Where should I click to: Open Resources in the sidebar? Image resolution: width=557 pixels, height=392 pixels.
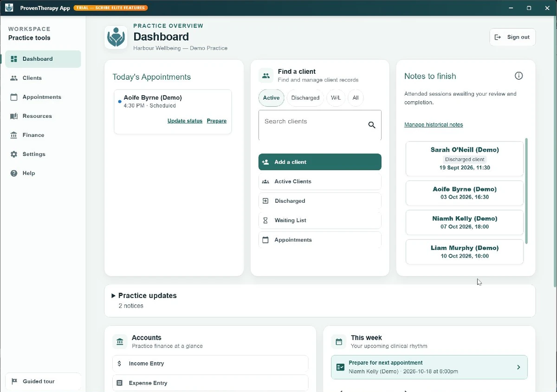coord(43,116)
